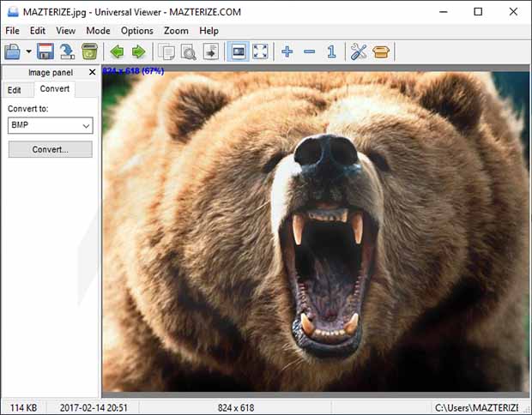This screenshot has height=415, width=532.
Task: Click the Go to arrow page icon
Action: point(211,51)
